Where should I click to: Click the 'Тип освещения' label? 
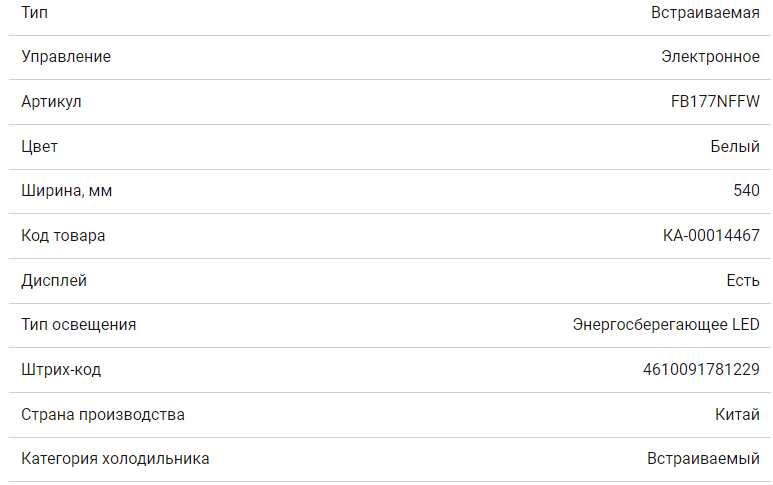[x=79, y=325]
